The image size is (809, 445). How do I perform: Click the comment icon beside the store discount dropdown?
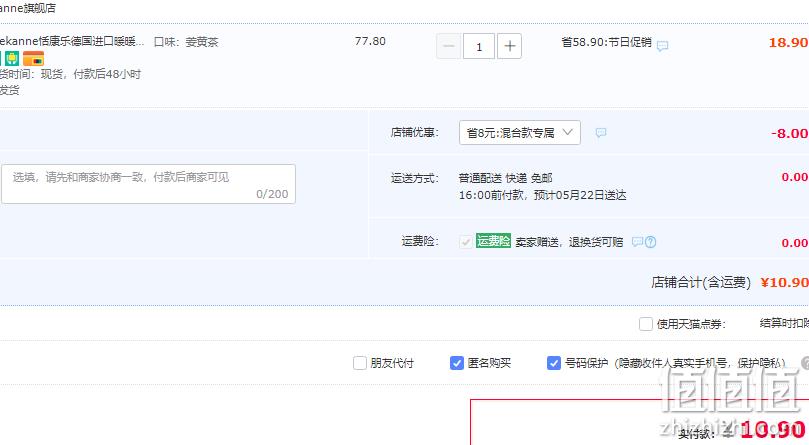[x=601, y=133]
